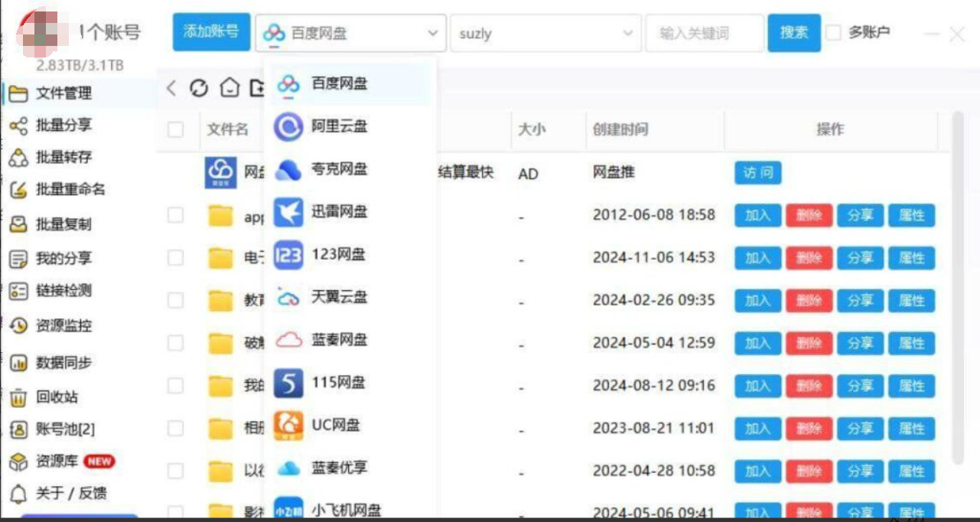Click the 添加账号 button
This screenshot has width=980, height=522.
pyautogui.click(x=211, y=32)
